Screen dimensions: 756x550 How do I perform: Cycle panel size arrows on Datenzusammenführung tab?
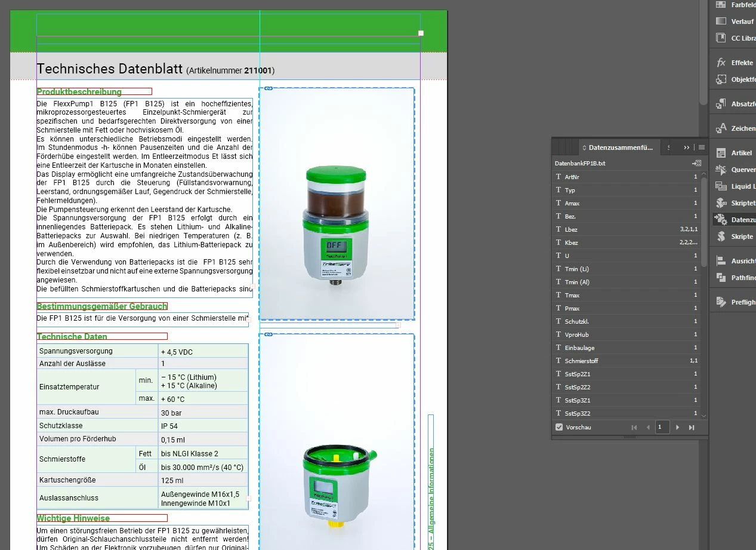click(584, 148)
